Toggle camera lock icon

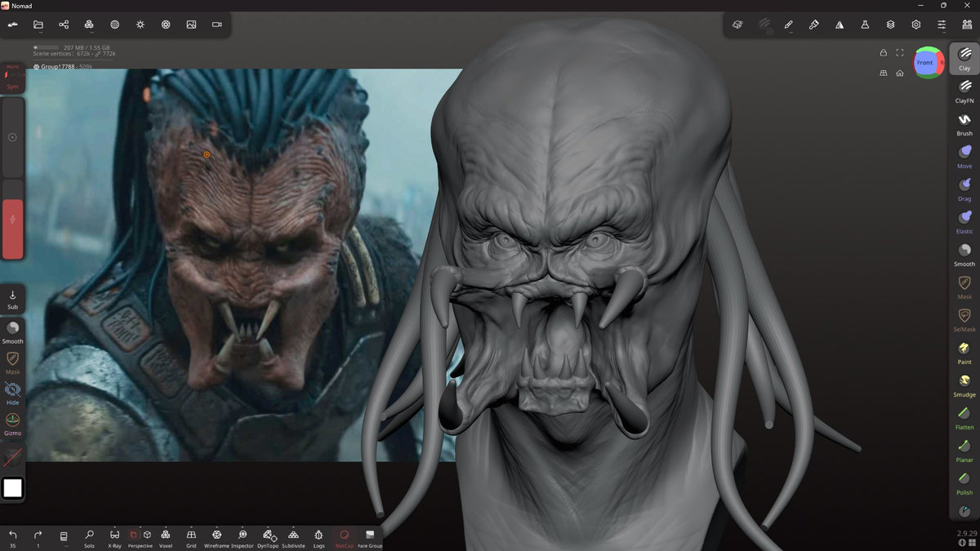[883, 52]
